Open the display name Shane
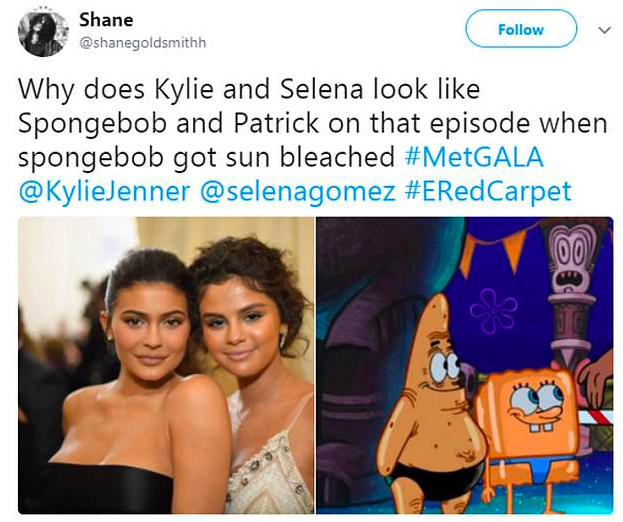This screenshot has width=623, height=522. 106,19
